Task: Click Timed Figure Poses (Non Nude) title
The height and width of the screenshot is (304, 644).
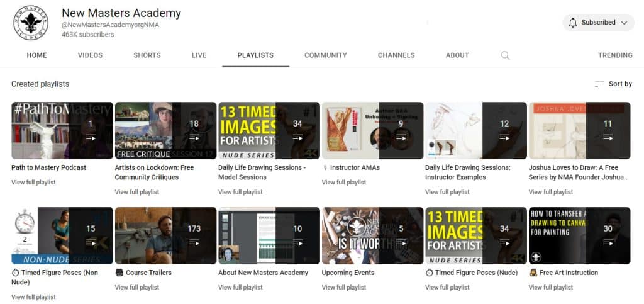Action: tap(55, 278)
